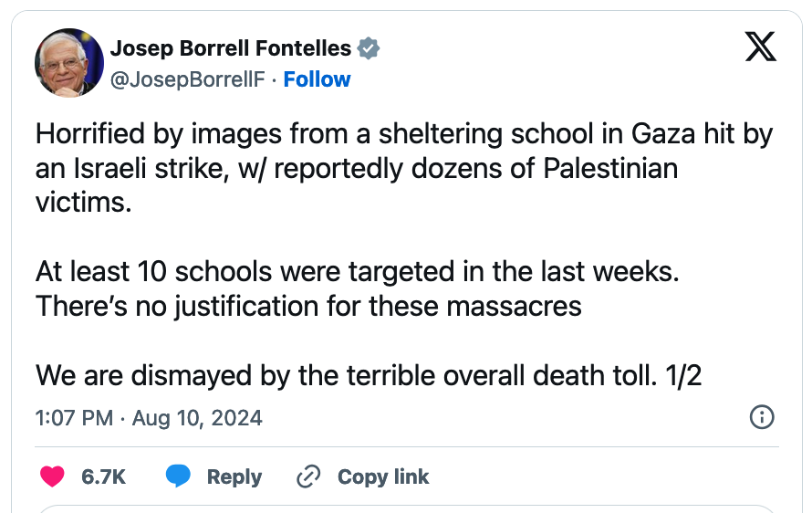The image size is (812, 513).
Task: Click the word "victims." in the tweet
Action: 84,202
